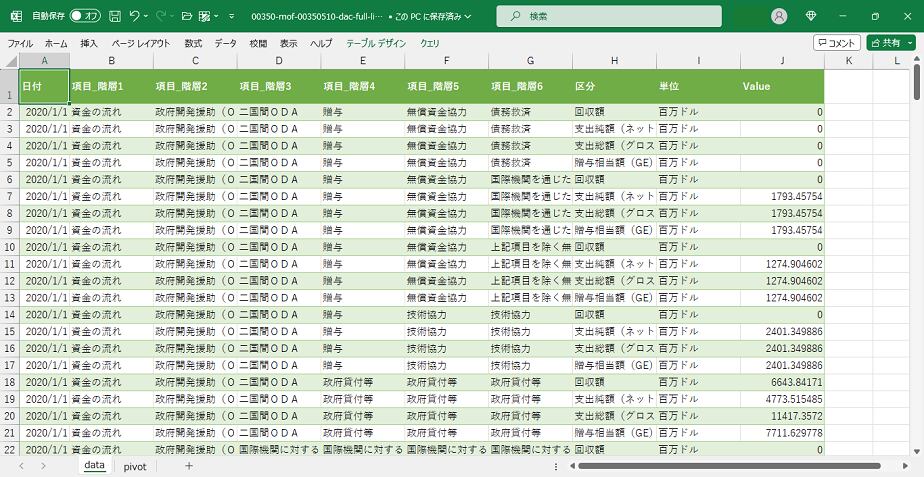Click the Excel logo icon in title bar

[x=14, y=16]
